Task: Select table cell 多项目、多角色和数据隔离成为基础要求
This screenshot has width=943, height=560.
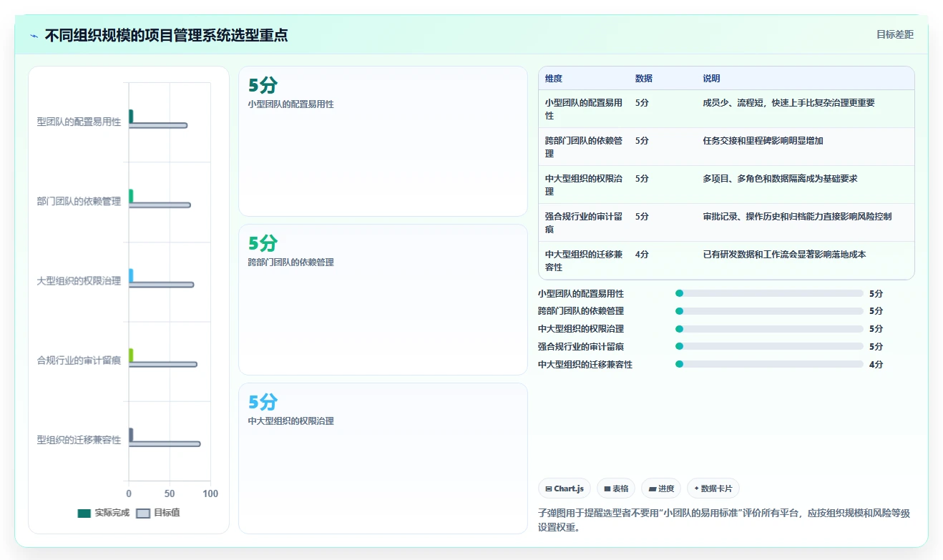Action: click(780, 179)
